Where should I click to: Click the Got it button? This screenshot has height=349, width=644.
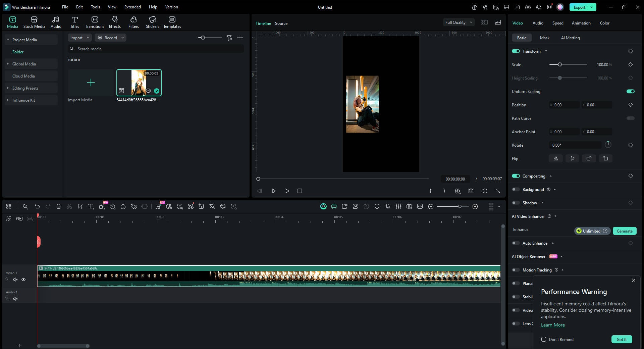click(x=622, y=339)
